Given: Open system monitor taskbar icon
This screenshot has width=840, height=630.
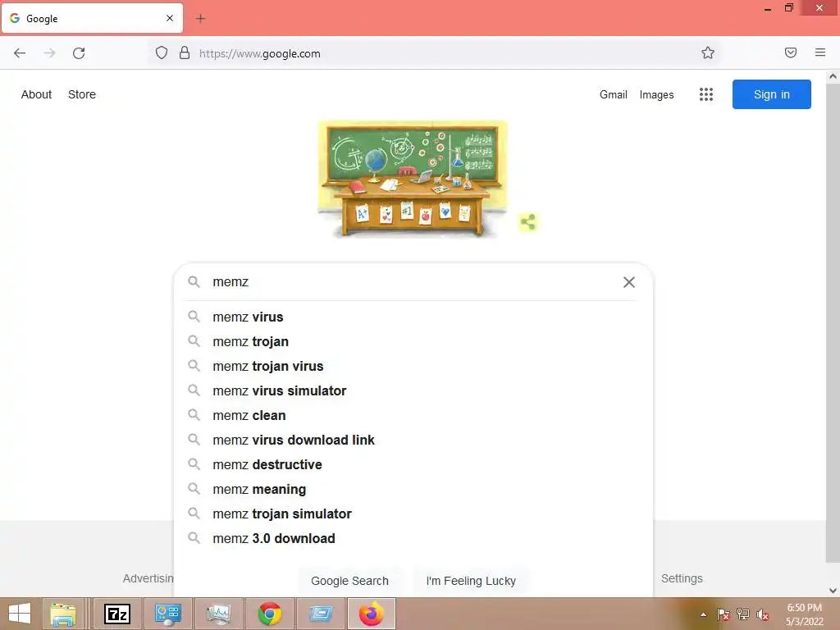Looking at the screenshot, I should tap(218, 614).
